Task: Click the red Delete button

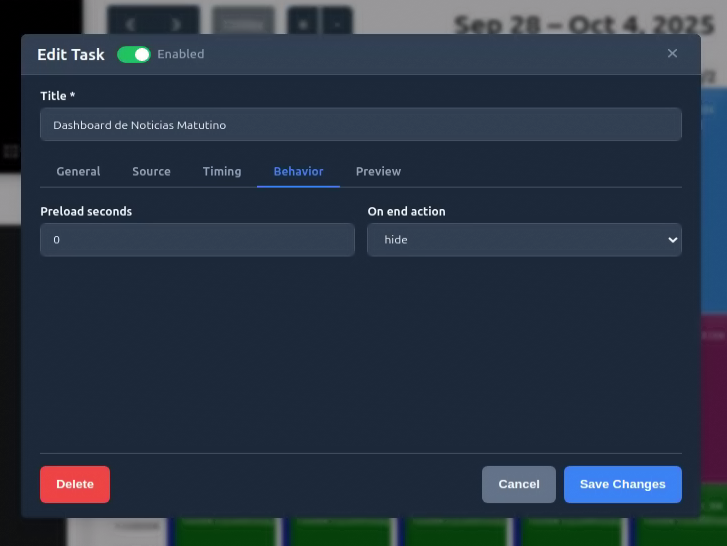Action: coord(75,484)
